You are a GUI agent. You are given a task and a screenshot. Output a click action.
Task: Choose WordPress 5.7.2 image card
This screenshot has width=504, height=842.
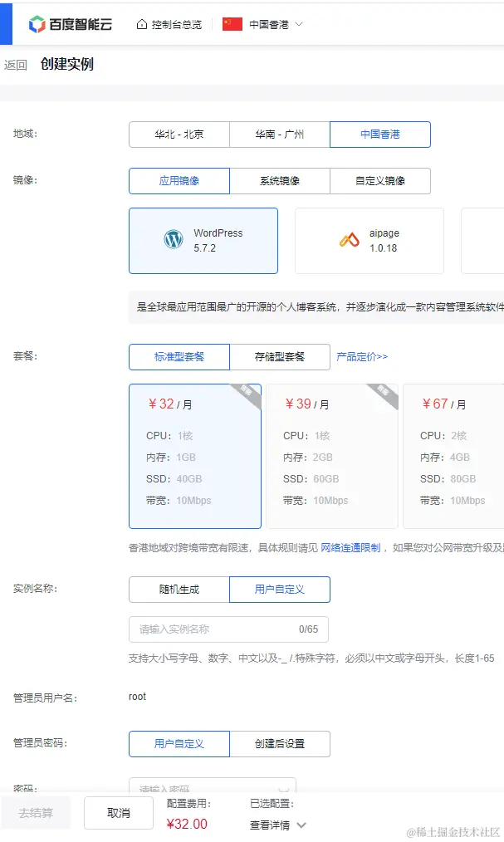point(203,241)
